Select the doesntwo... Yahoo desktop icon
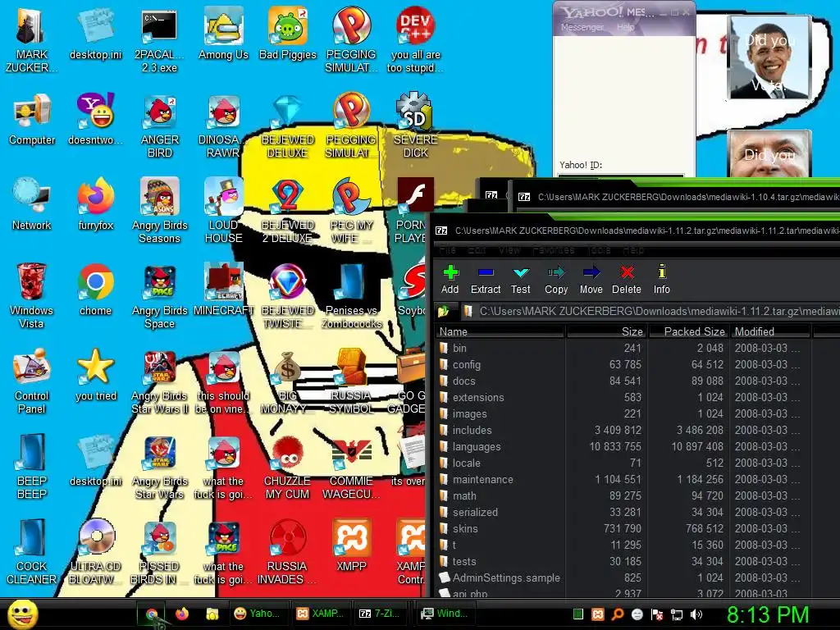The height and width of the screenshot is (630, 840). (96, 119)
